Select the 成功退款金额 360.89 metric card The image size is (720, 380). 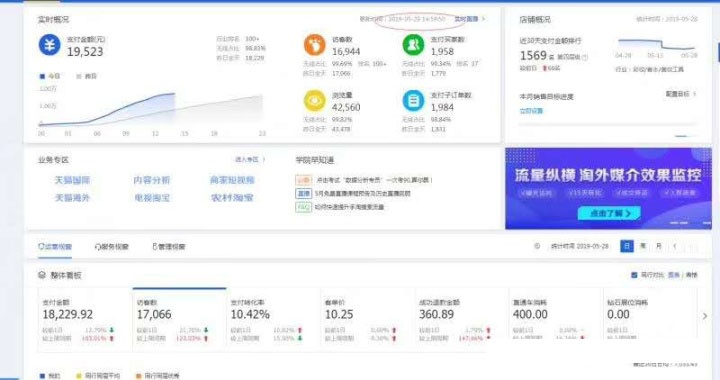pyautogui.click(x=461, y=320)
